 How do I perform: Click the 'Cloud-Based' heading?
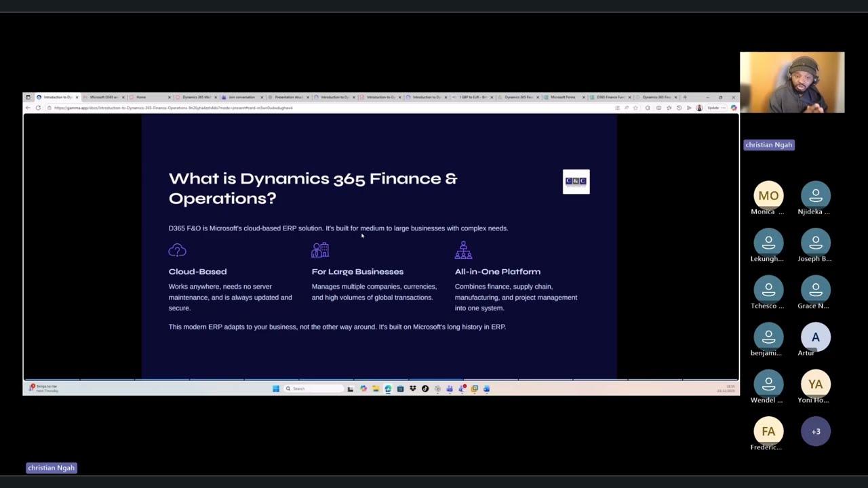tap(197, 271)
